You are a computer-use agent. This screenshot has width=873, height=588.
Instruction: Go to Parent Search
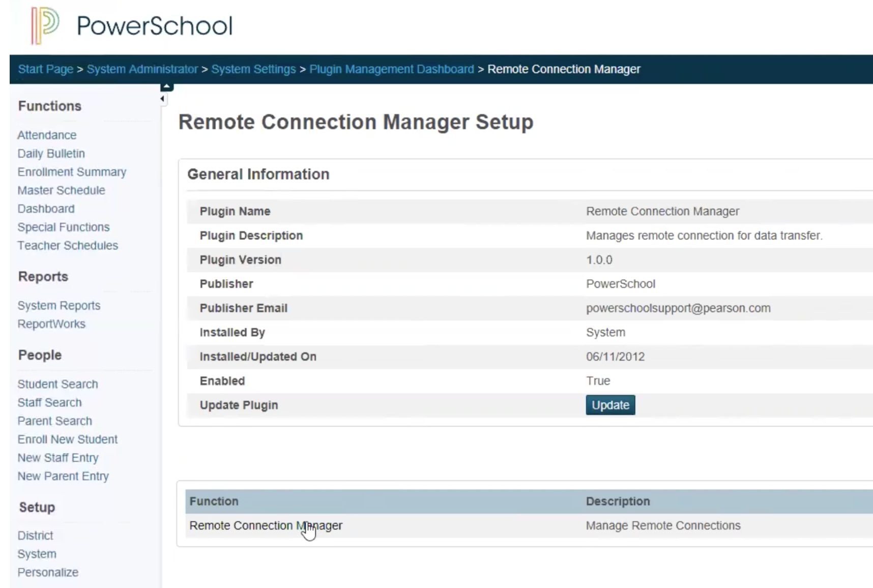coord(54,421)
